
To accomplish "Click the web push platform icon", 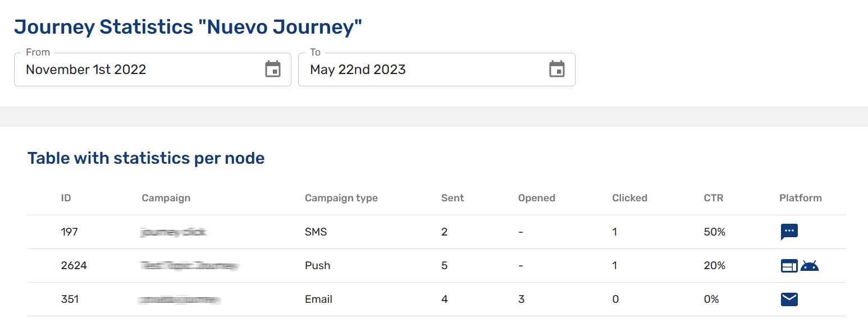I will (x=789, y=266).
